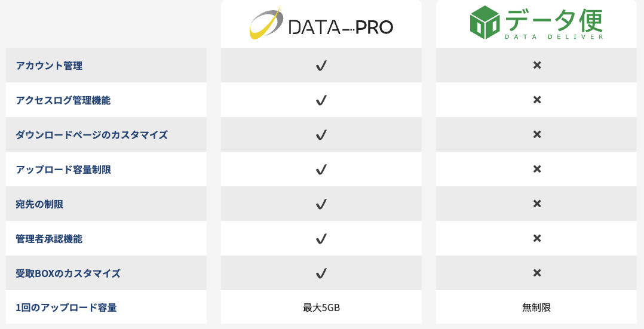Click the 最大5GB upload capacity value
This screenshot has width=644, height=329.
321,308
